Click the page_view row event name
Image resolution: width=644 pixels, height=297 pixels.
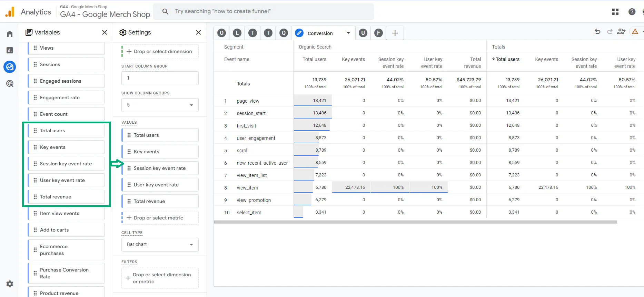click(248, 101)
